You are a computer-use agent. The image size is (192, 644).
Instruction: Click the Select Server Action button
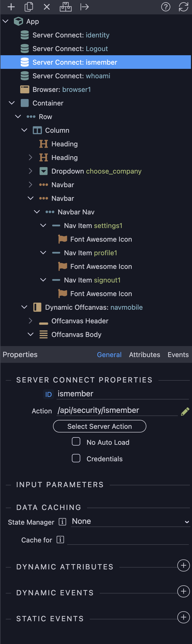pyautogui.click(x=100, y=426)
